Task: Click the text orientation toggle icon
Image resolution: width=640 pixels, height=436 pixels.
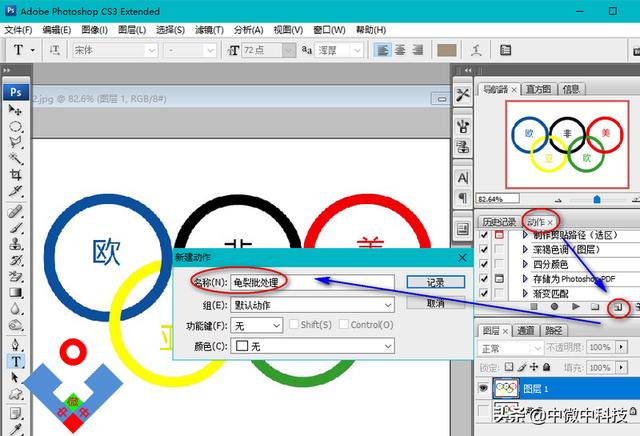Action: pos(54,50)
